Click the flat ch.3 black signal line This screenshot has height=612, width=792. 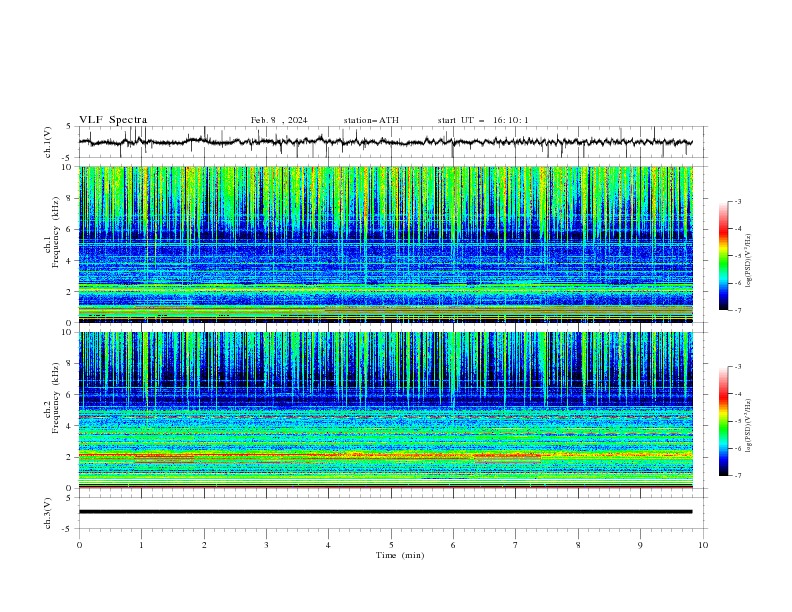[385, 512]
